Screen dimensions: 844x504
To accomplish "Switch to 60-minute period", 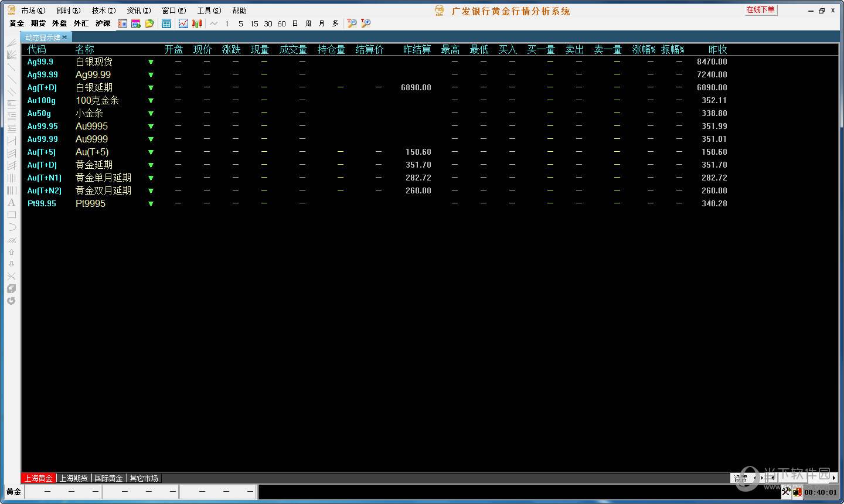I will tap(281, 23).
